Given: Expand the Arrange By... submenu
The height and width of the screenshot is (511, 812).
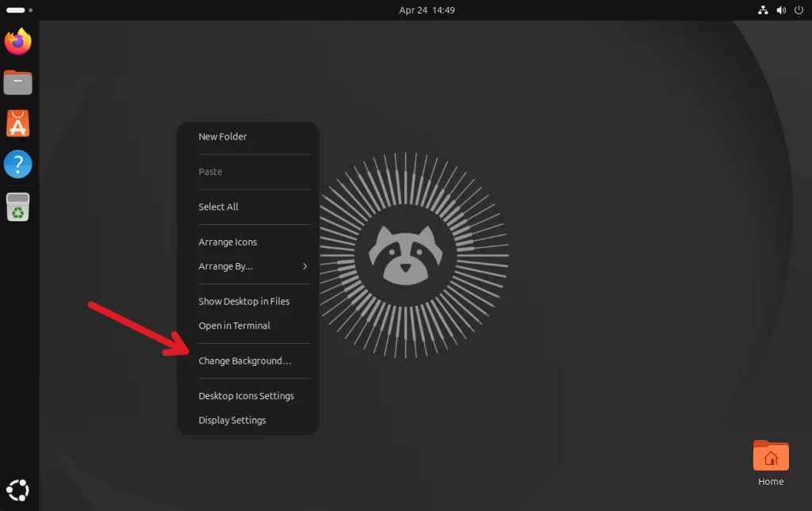Looking at the screenshot, I should click(x=247, y=266).
